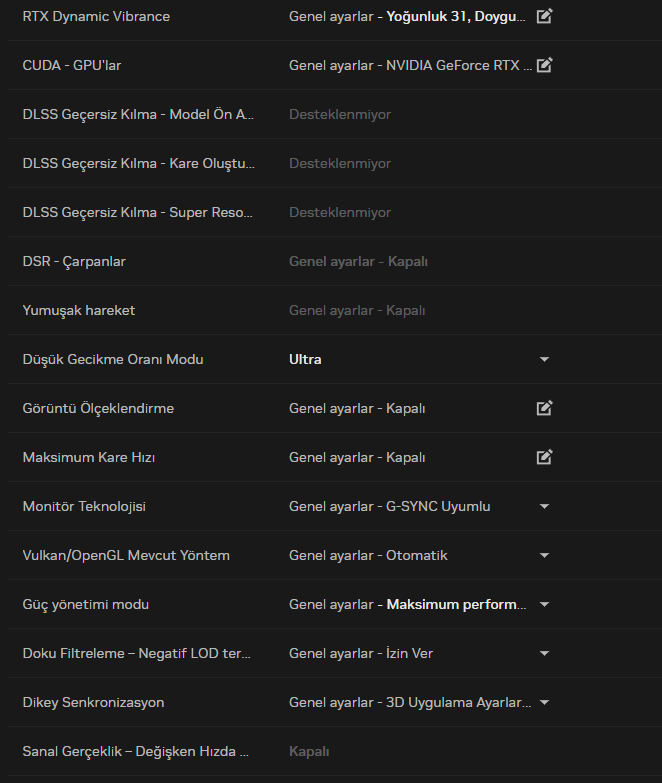This screenshot has height=783, width=662.
Task: Select the Yumuşak hareket setting label
Action: click(78, 310)
